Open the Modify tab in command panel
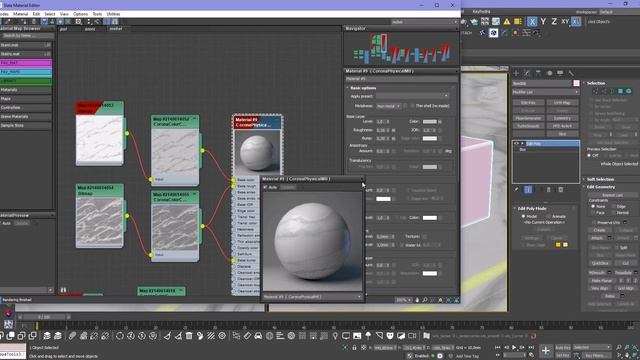The image size is (640, 360). pyautogui.click(x=527, y=73)
